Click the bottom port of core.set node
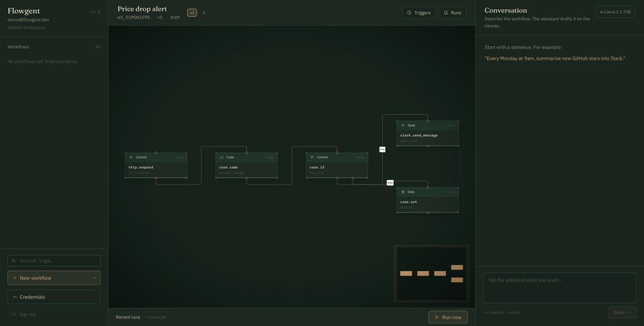644x326 pixels. click(x=427, y=213)
